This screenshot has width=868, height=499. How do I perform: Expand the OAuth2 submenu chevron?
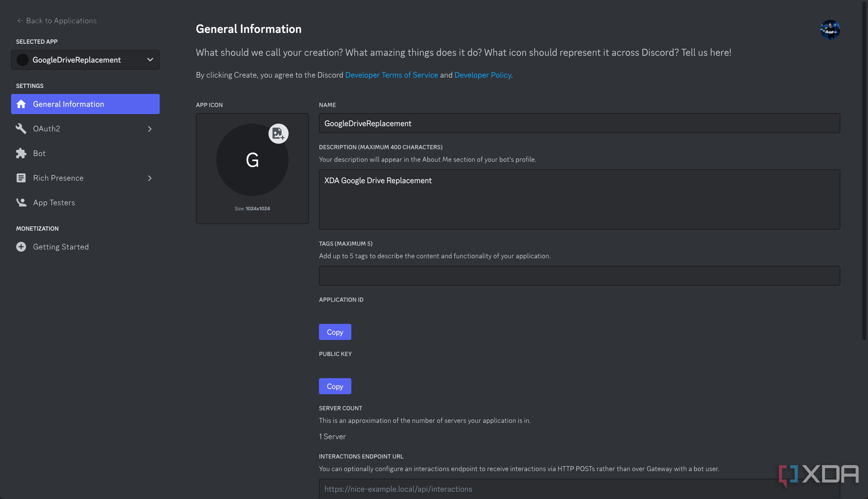click(x=150, y=129)
